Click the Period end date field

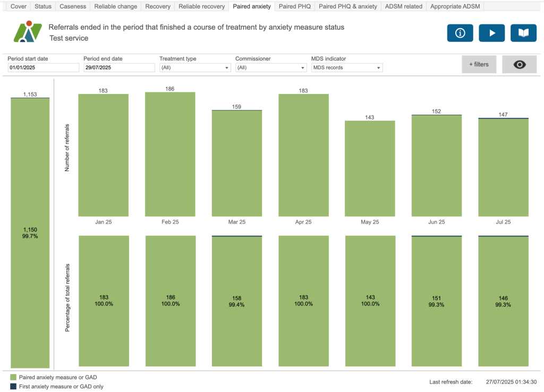point(119,68)
